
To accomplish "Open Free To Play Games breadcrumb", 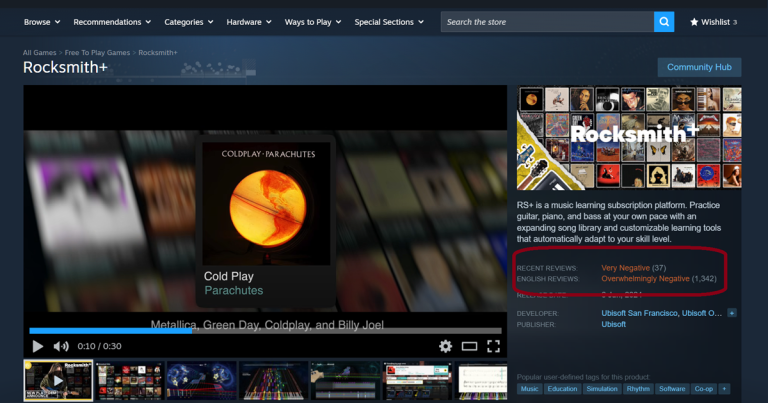I will tap(97, 52).
